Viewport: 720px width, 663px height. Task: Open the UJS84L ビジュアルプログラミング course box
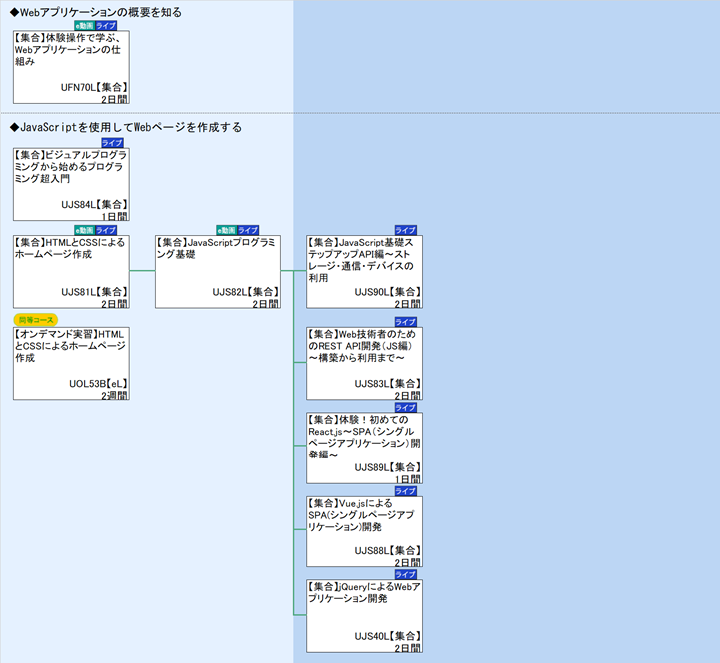[71, 184]
